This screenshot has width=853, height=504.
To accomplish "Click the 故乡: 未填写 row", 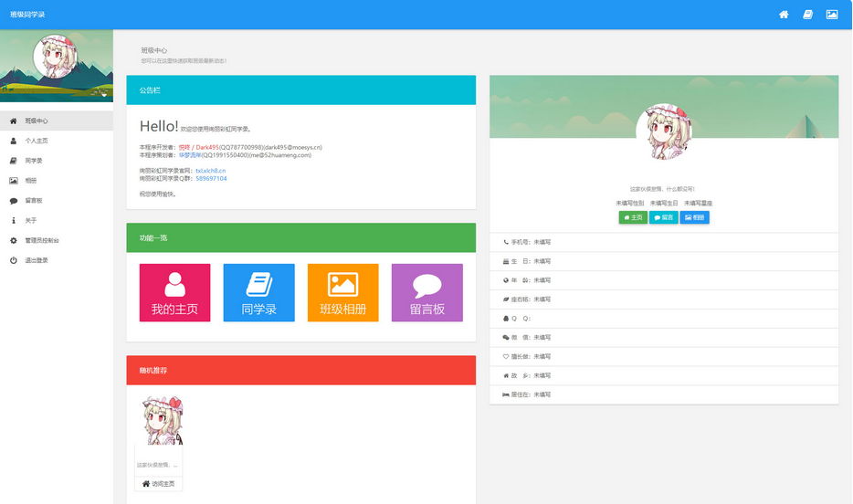I will pos(664,375).
